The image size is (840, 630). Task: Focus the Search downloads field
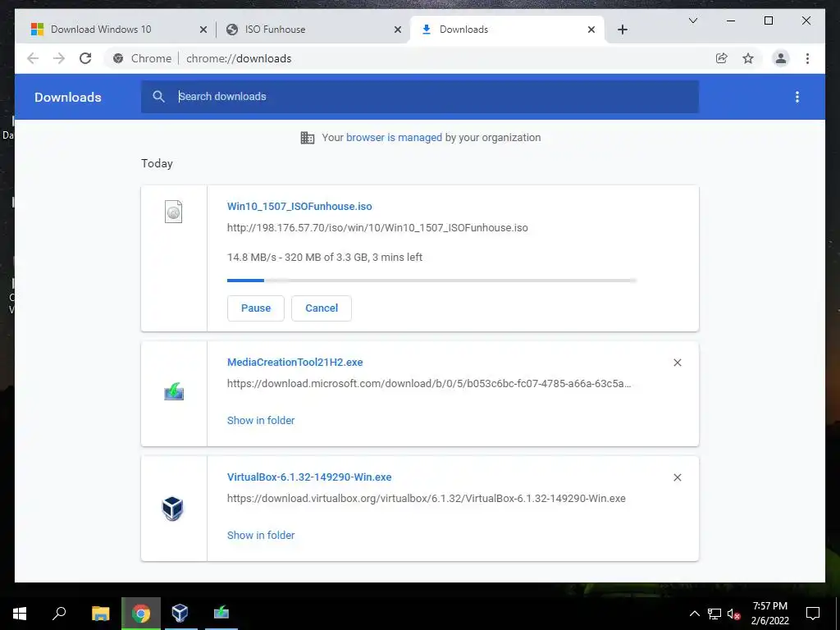pyautogui.click(x=419, y=97)
